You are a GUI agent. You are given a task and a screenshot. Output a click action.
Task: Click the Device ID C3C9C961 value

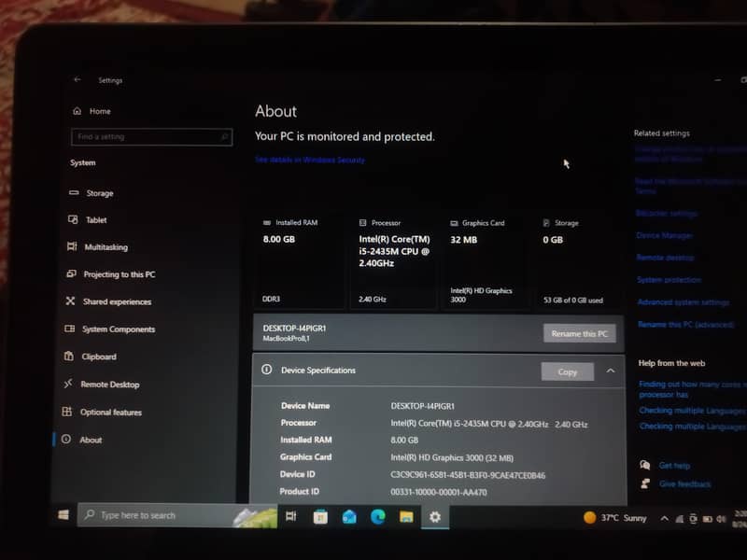(468, 475)
